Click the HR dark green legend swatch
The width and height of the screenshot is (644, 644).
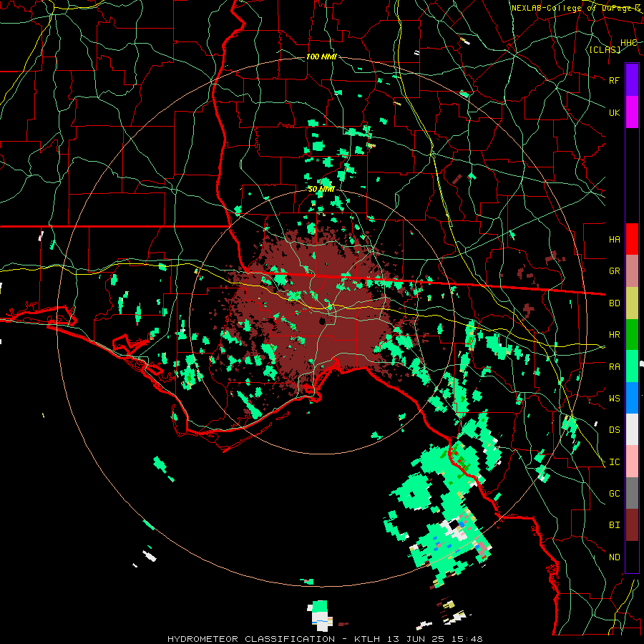[x=632, y=335]
